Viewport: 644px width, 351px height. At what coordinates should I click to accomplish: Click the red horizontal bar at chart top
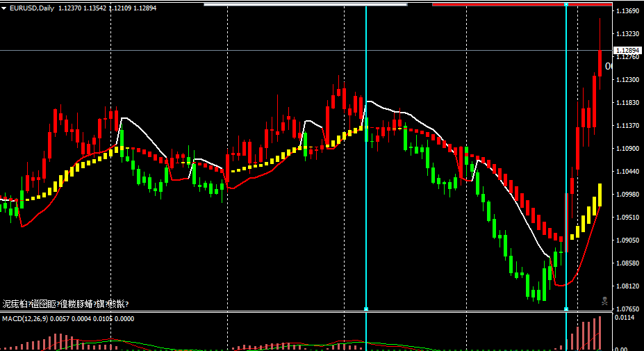pyautogui.click(x=521, y=4)
